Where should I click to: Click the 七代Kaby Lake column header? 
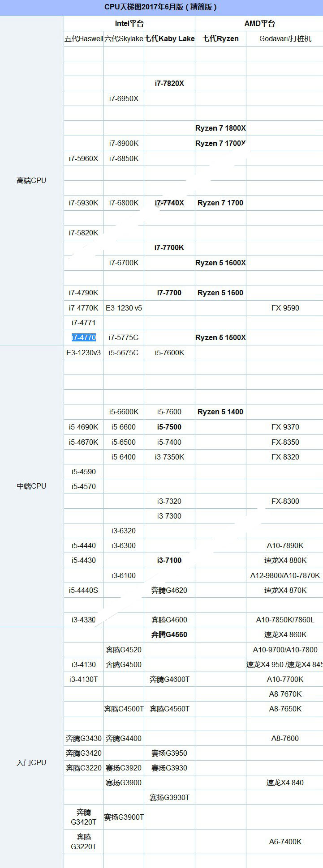pyautogui.click(x=169, y=38)
